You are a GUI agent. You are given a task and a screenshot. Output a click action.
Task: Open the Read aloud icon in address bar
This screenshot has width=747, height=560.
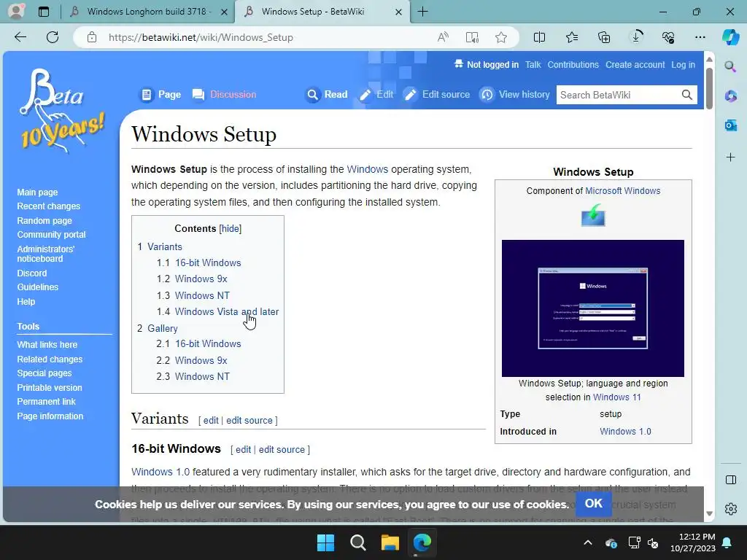click(x=443, y=37)
